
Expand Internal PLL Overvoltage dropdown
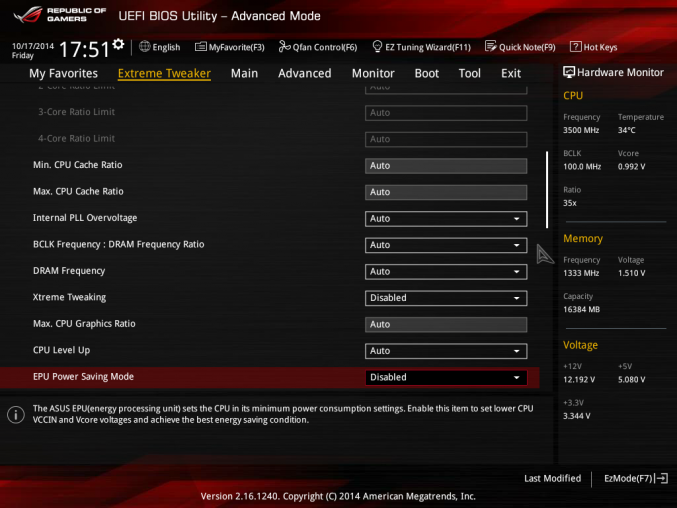click(x=445, y=218)
